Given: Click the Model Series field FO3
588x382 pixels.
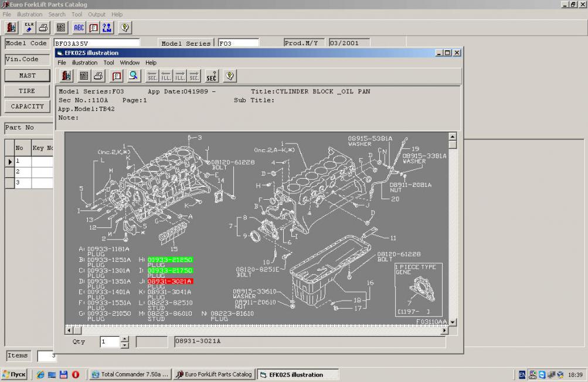Looking at the screenshot, I should tap(239, 43).
